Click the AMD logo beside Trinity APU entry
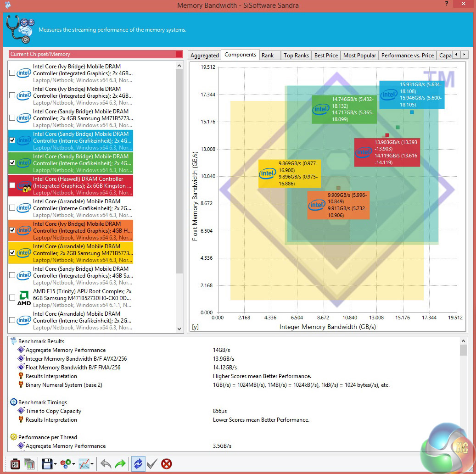Screen dimensions: 476x474 pos(24,298)
